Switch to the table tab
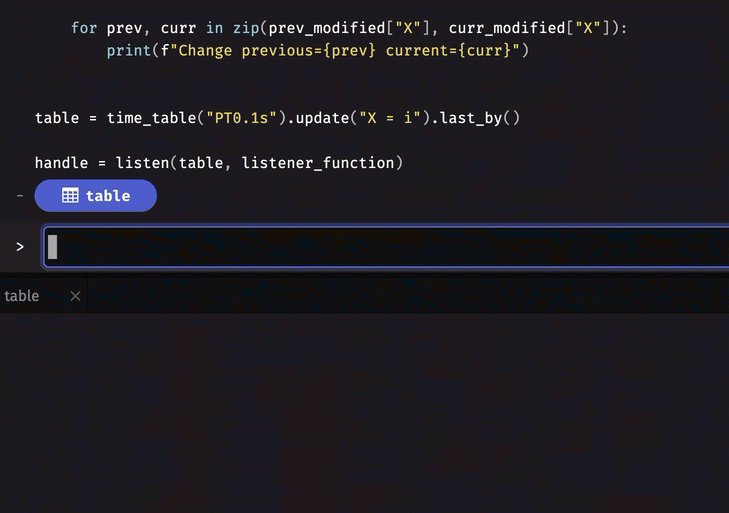The width and height of the screenshot is (729, 513). (x=22, y=296)
